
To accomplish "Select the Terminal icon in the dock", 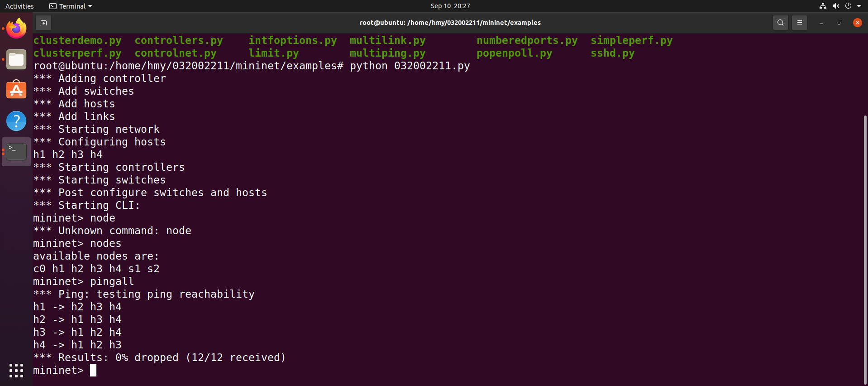I will (16, 152).
